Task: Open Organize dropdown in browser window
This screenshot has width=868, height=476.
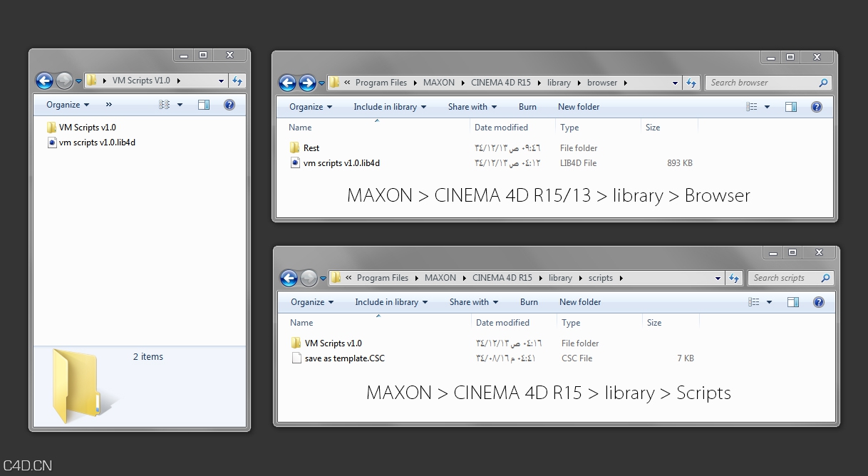Action: [311, 107]
